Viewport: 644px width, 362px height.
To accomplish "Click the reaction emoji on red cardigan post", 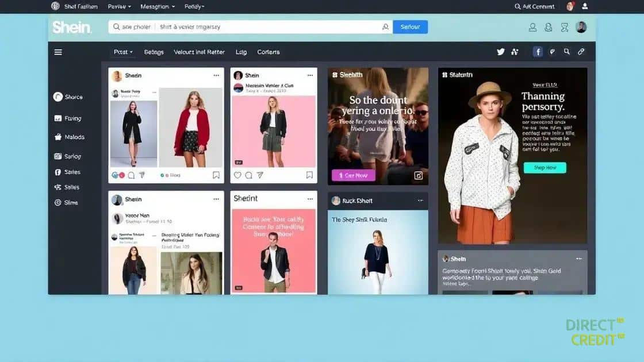I will (x=118, y=175).
